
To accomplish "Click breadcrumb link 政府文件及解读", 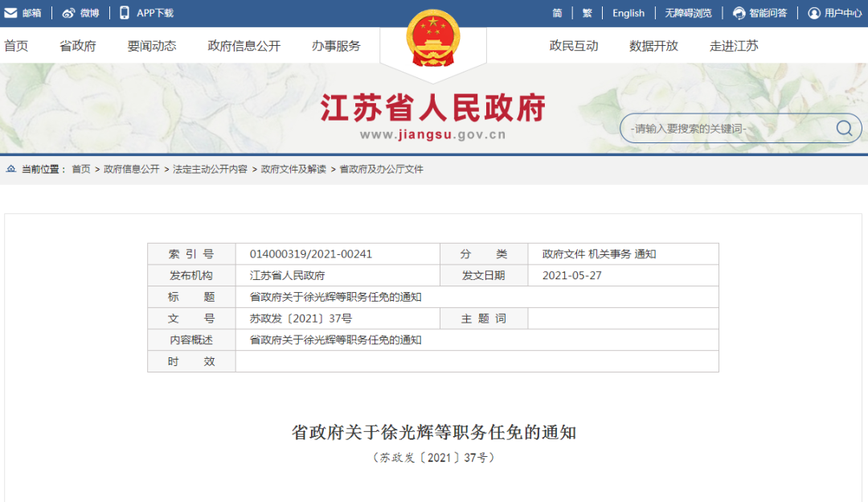I will tap(293, 169).
